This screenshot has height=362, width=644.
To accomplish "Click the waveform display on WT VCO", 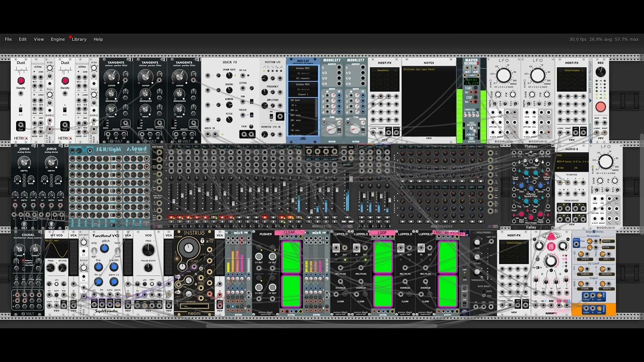I will [56, 248].
